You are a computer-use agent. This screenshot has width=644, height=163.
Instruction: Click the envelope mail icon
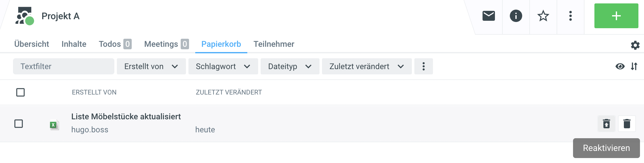tap(488, 16)
